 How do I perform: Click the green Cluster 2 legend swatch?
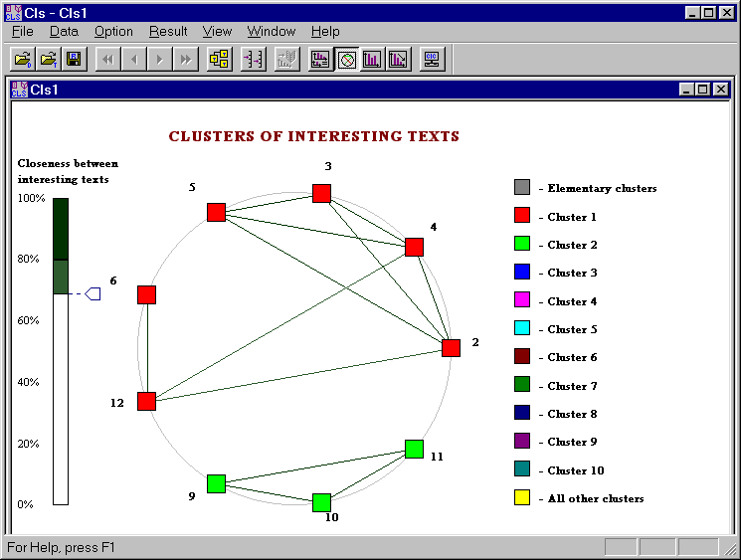click(522, 244)
